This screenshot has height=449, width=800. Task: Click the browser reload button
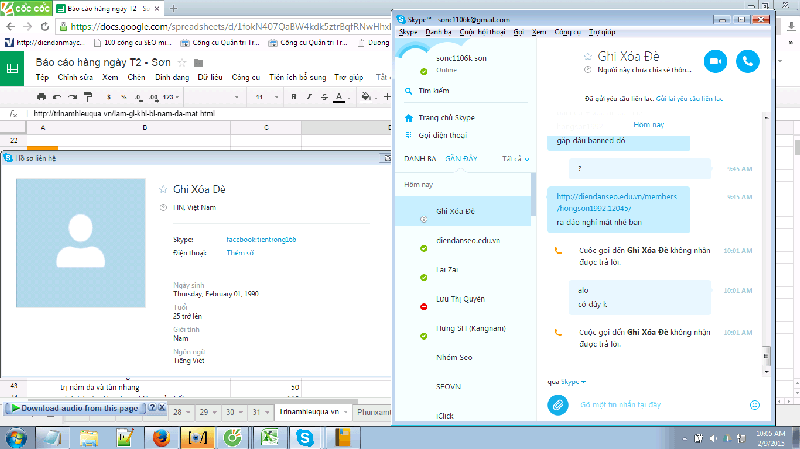pos(45,27)
